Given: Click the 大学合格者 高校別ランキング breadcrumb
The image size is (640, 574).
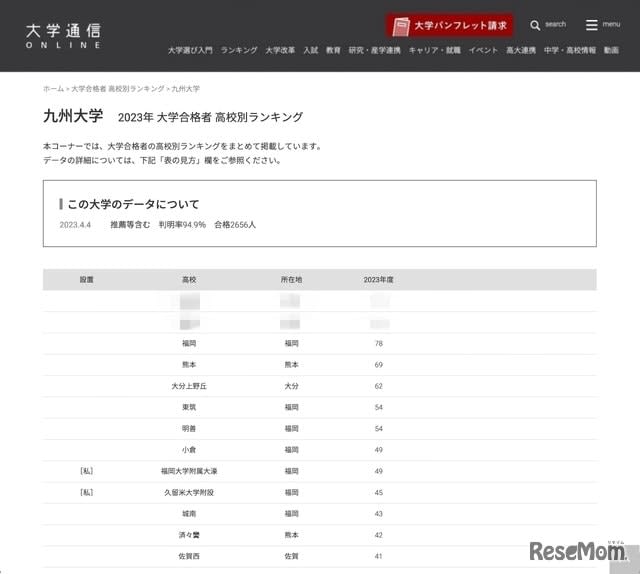Looking at the screenshot, I should tap(118, 89).
